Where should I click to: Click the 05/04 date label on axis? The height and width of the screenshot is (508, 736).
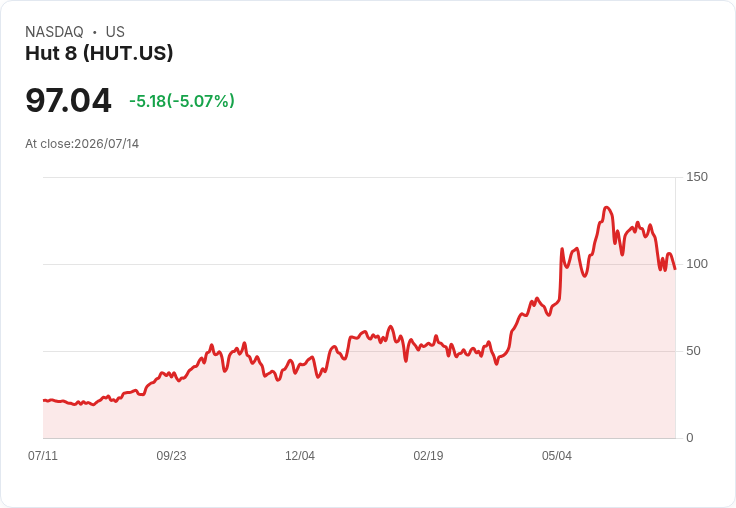pos(557,456)
